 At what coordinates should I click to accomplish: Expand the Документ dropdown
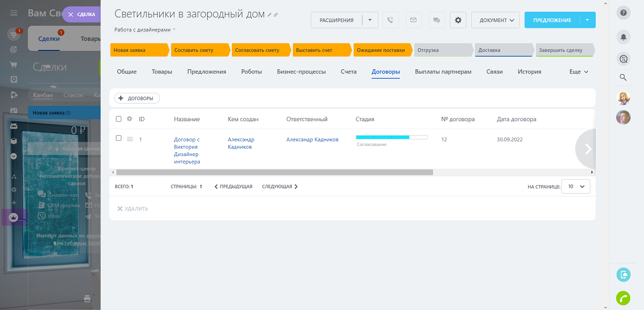[495, 20]
